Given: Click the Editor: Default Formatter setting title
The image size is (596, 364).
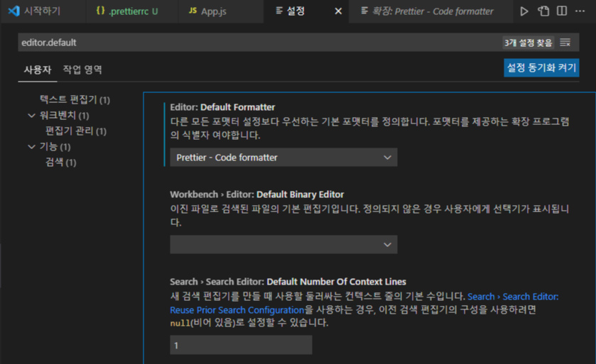Looking at the screenshot, I should (x=222, y=107).
